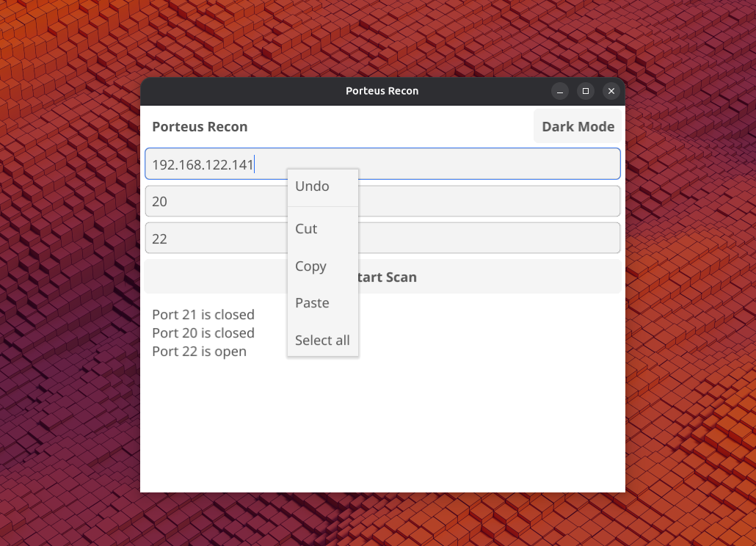Select the Port 21 is closed result
756x546 pixels.
click(x=203, y=314)
